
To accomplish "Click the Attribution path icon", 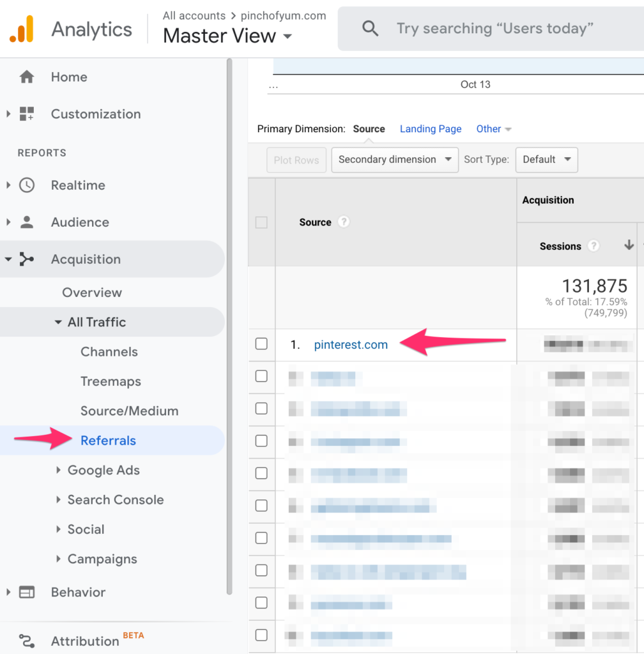I will 27,641.
